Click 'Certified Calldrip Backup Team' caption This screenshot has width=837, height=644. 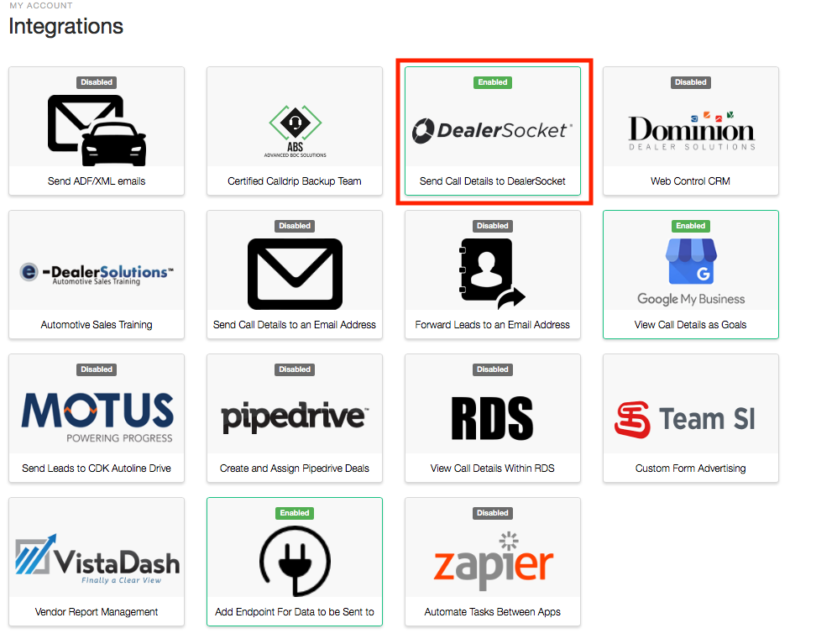(295, 181)
